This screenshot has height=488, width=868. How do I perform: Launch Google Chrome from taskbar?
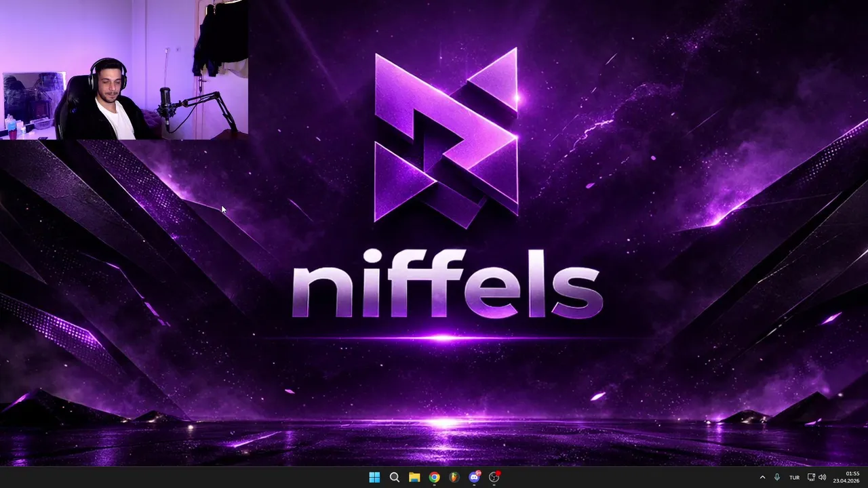point(434,477)
